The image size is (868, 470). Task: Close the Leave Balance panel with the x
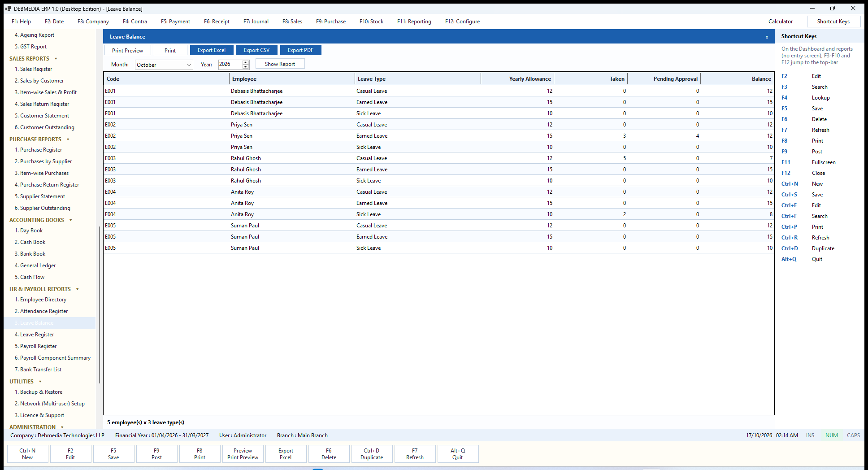[767, 37]
